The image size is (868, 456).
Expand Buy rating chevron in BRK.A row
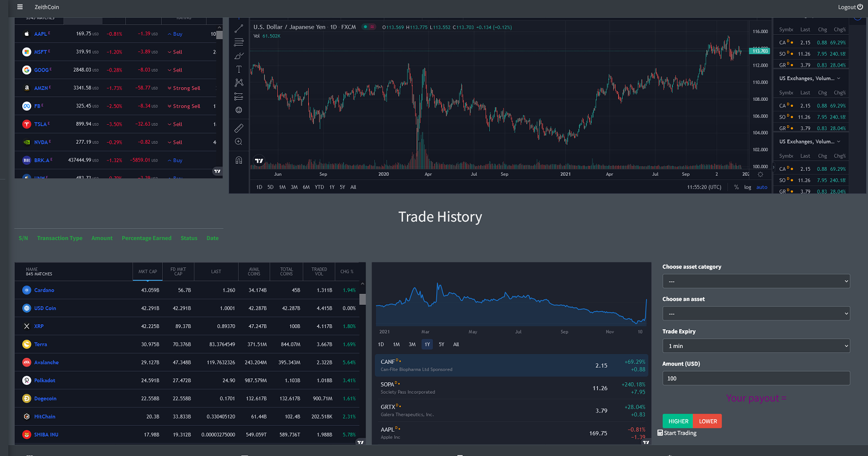click(170, 160)
